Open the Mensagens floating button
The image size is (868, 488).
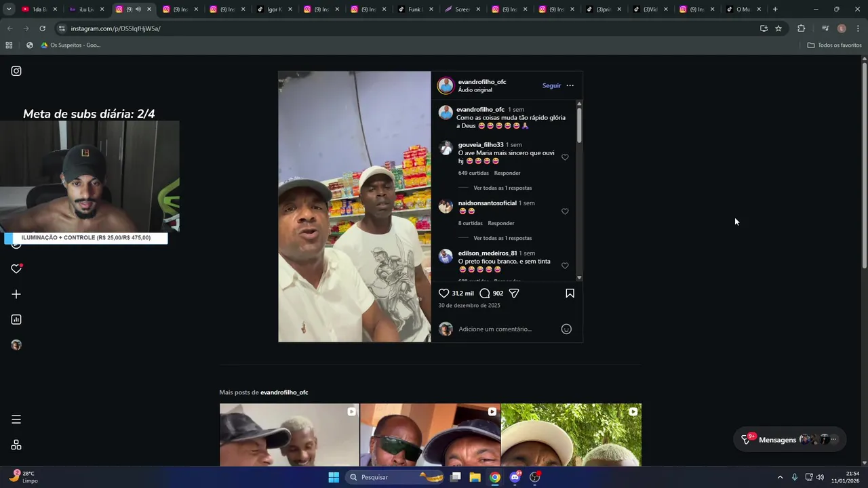(789, 439)
